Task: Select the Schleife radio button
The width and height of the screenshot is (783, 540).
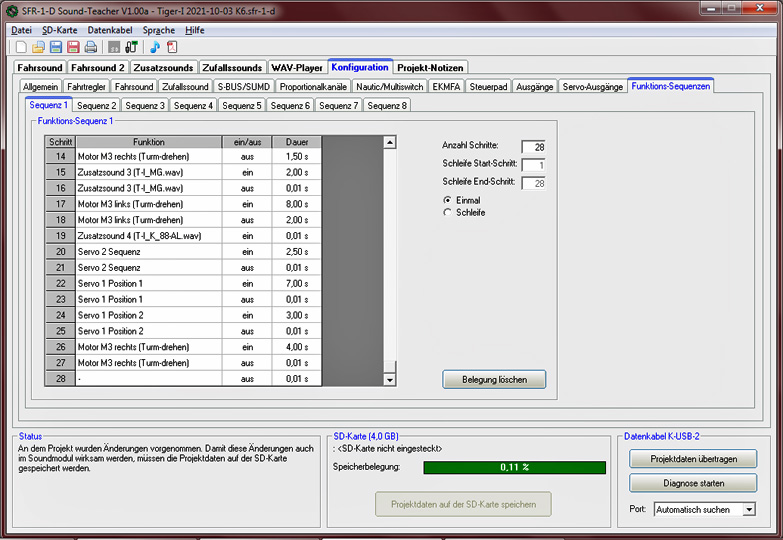Action: click(447, 212)
